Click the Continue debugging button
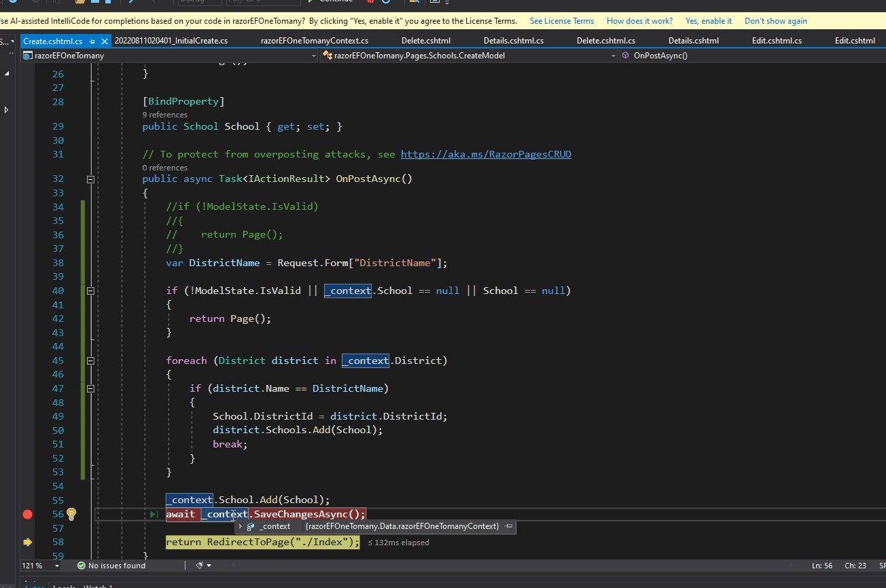Image resolution: width=886 pixels, height=588 pixels. point(333,2)
